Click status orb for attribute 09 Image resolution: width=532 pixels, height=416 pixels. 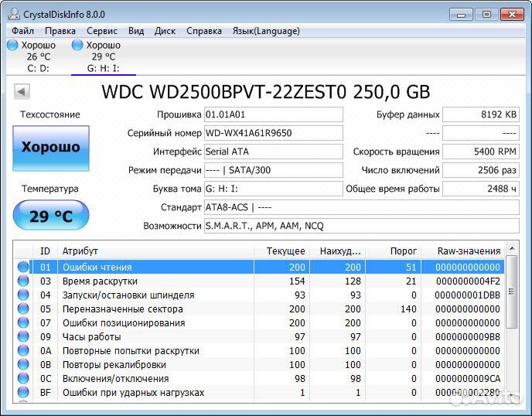23,336
